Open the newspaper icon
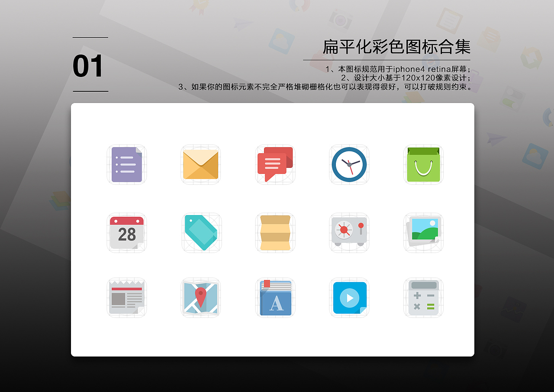The image size is (554, 392). click(126, 298)
